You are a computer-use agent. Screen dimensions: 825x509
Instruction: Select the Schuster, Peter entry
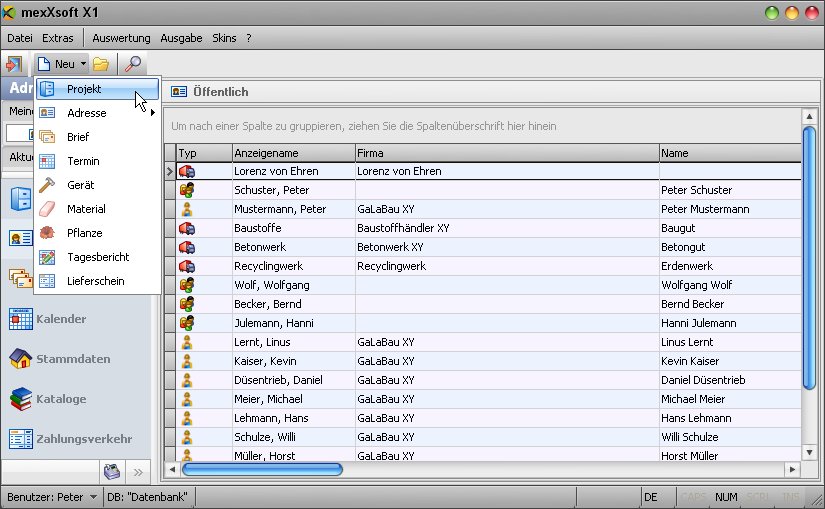[x=271, y=190]
